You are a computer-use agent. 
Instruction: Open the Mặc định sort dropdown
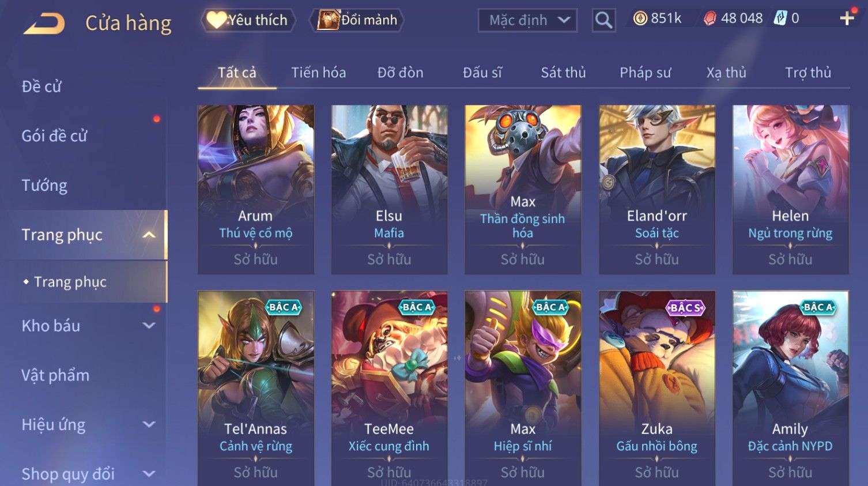(x=527, y=20)
